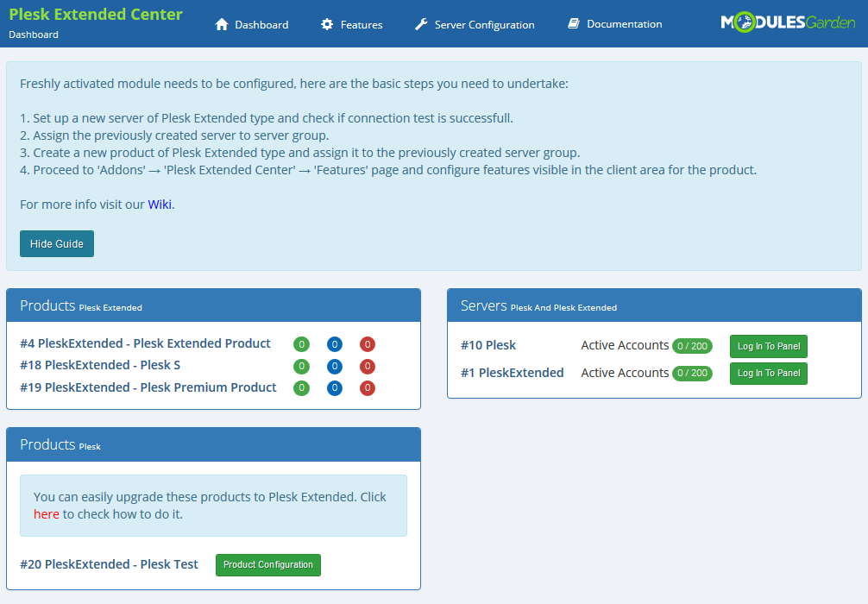Image resolution: width=868 pixels, height=604 pixels.
Task: Click the Dashboard home icon
Action: [x=222, y=24]
